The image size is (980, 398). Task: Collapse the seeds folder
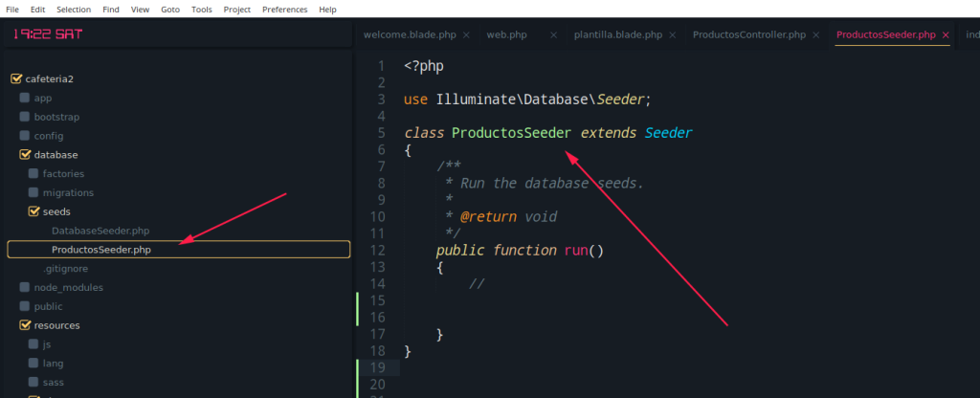pos(33,211)
